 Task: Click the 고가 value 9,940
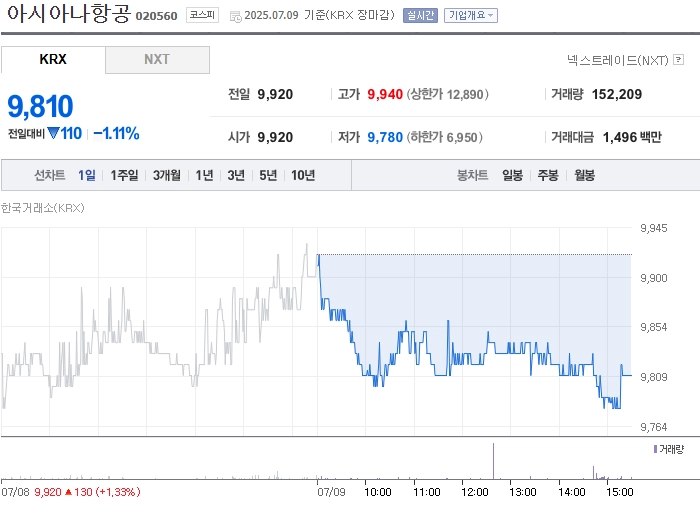[385, 94]
